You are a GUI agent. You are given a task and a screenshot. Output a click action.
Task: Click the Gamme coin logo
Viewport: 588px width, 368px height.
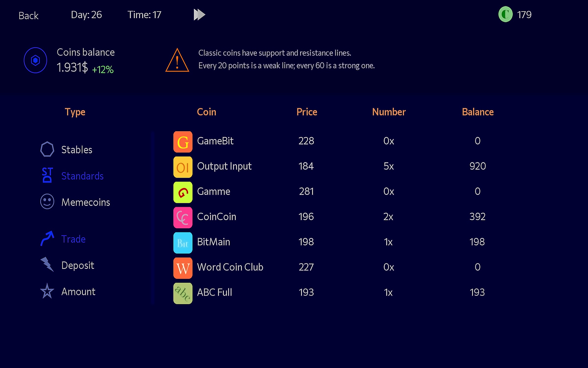pyautogui.click(x=183, y=192)
